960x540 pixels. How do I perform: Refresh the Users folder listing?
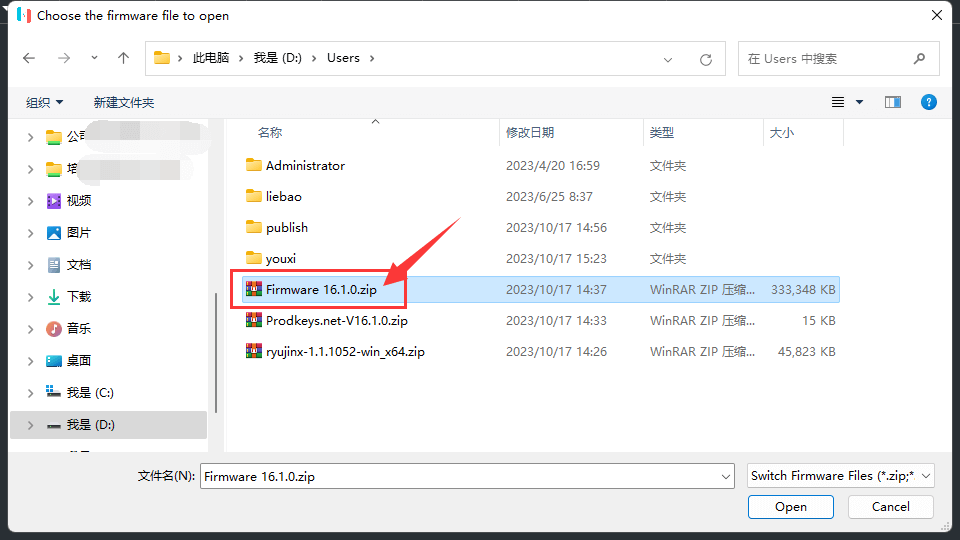click(706, 59)
